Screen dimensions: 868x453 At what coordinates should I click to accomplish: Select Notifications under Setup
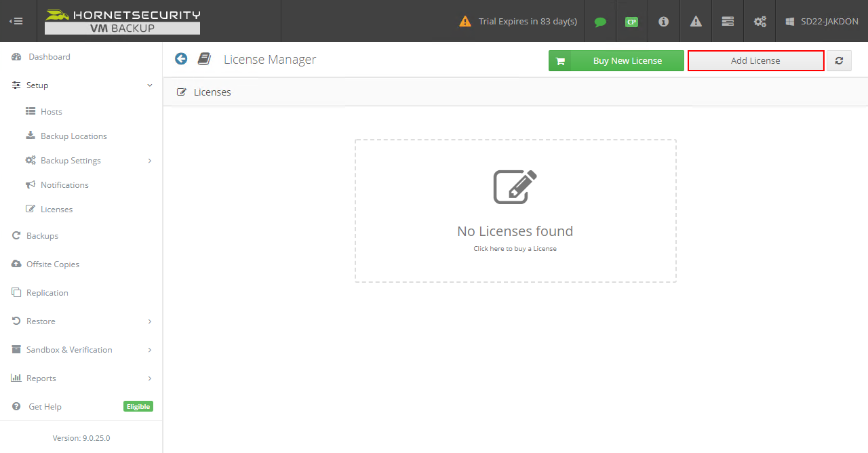(x=64, y=184)
